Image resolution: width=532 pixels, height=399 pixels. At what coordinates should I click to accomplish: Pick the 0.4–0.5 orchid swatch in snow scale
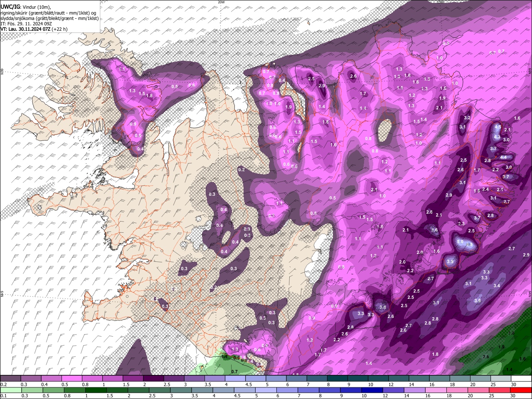(51, 379)
